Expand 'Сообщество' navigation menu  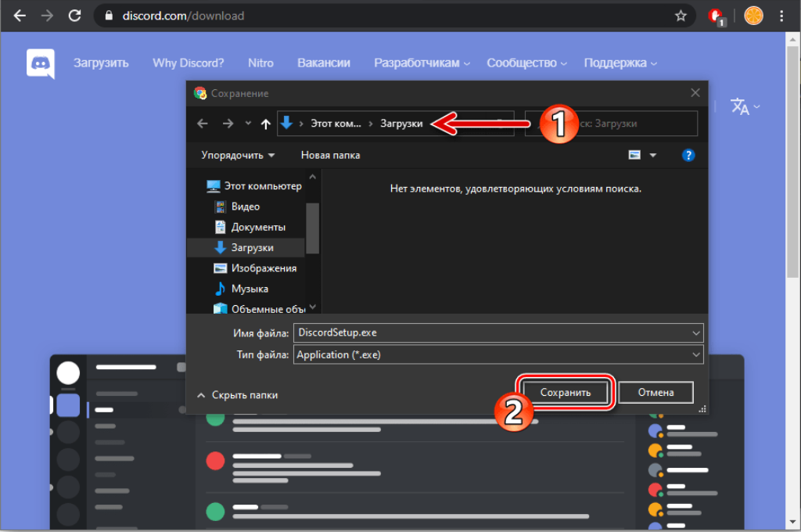pyautogui.click(x=526, y=63)
